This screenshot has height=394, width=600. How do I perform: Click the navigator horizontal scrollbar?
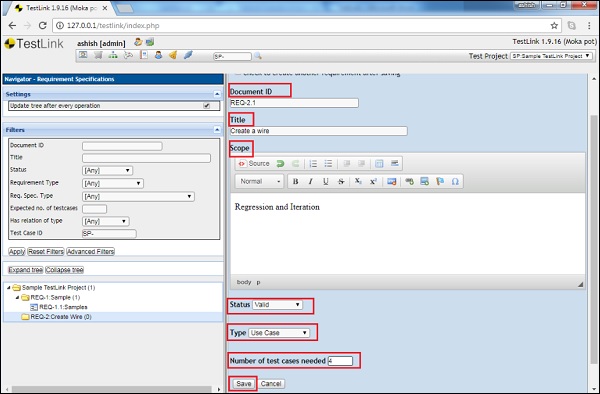(112, 389)
